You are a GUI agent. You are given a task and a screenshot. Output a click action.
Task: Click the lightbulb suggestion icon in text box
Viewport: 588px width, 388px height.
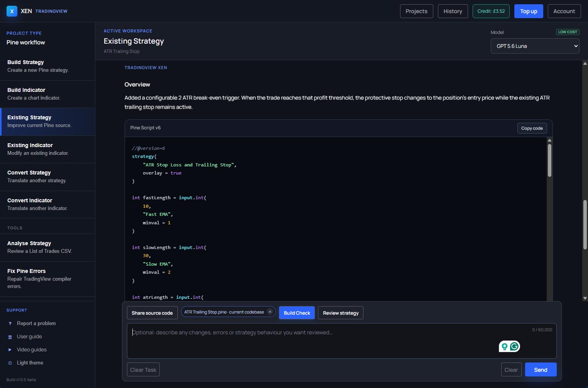pyautogui.click(x=504, y=346)
